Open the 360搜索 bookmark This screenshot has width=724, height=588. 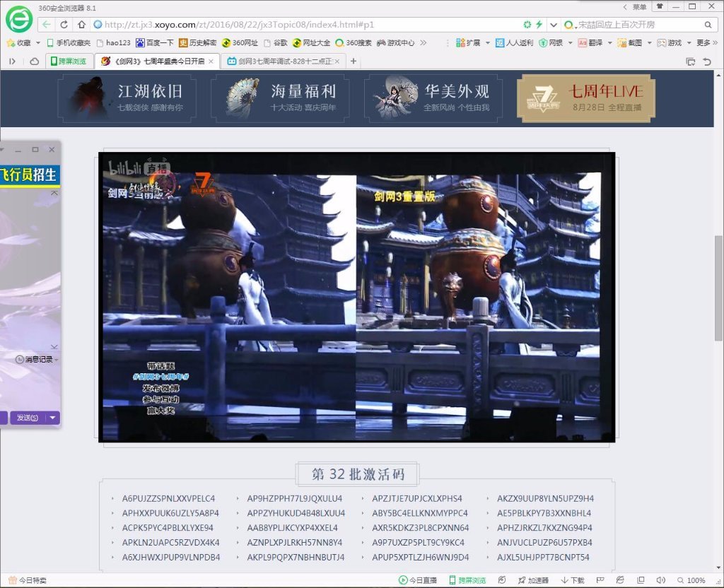click(x=354, y=43)
